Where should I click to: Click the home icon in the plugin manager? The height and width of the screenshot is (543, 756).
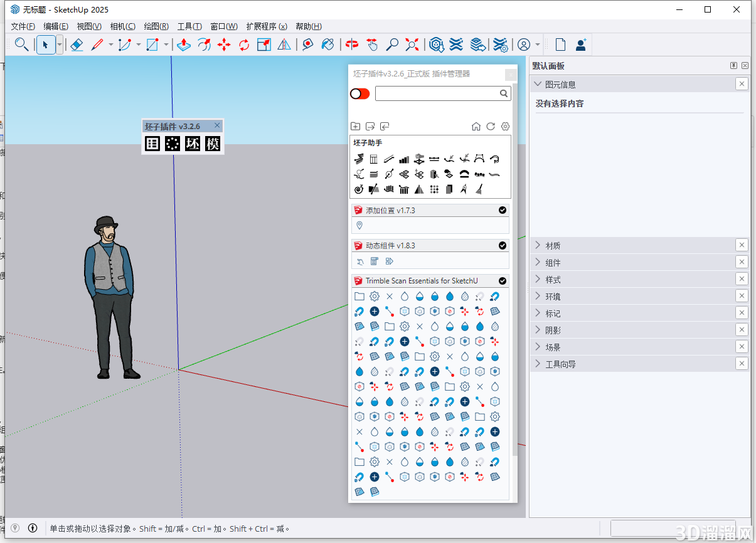pos(476,126)
